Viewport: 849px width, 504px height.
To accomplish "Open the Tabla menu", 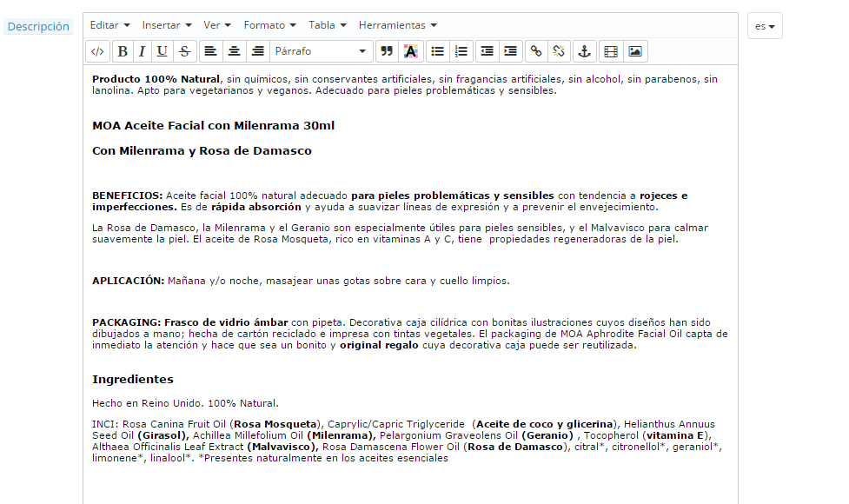I will [x=327, y=25].
